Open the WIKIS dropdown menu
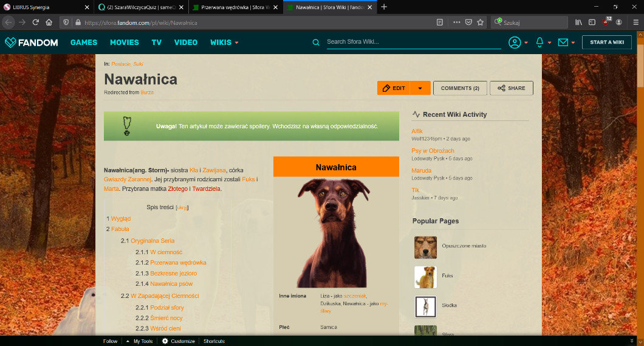 click(224, 43)
